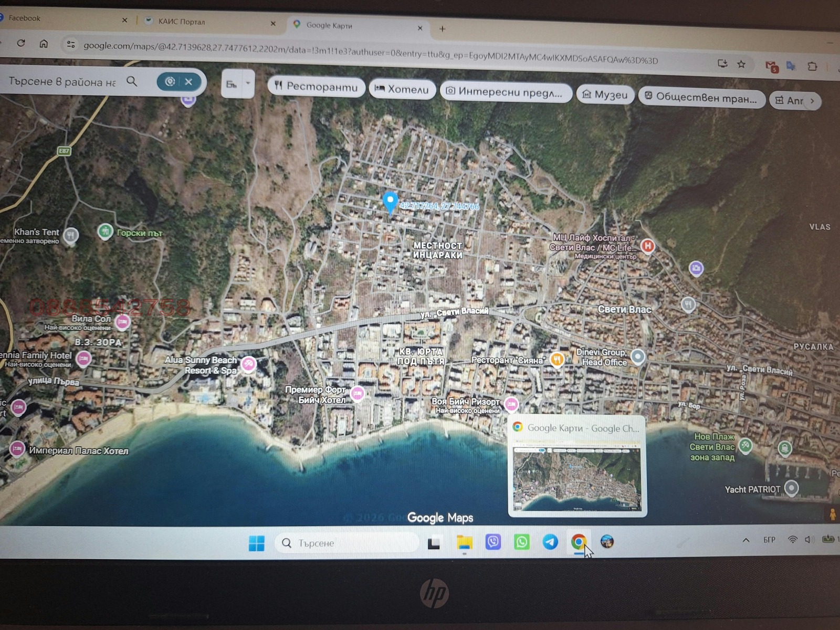Open the account button next to search
This screenshot has height=630, width=840.
click(x=231, y=84)
